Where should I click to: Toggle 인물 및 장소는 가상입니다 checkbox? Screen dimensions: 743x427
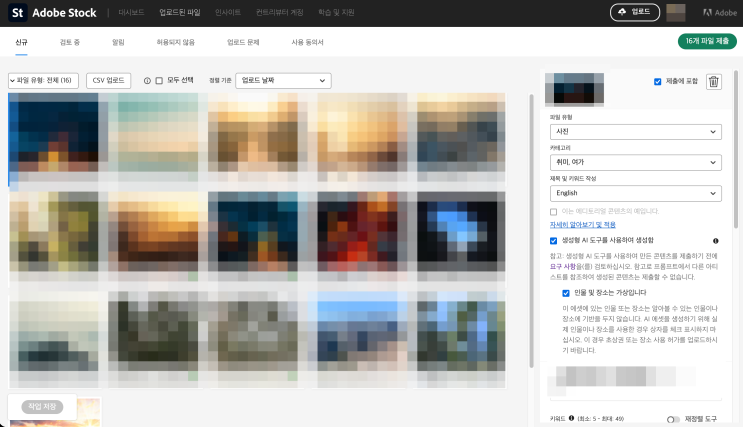click(x=566, y=293)
